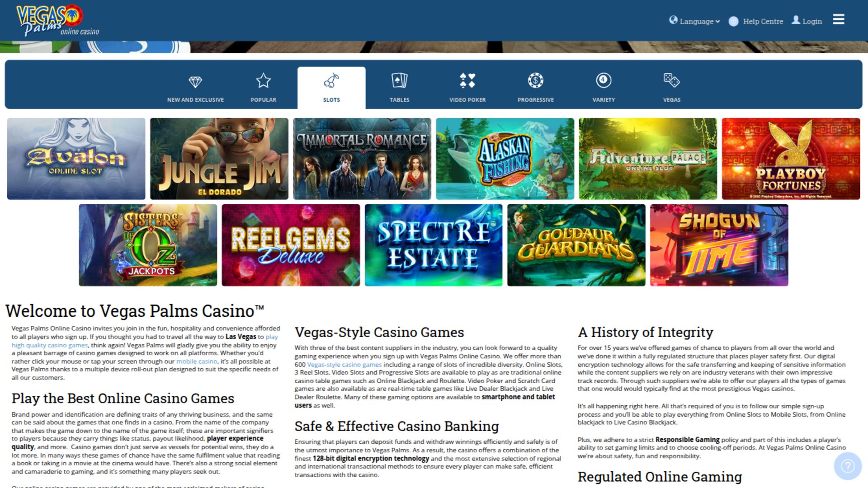Image resolution: width=868 pixels, height=488 pixels.
Task: Open the Help Centre
Action: point(755,21)
